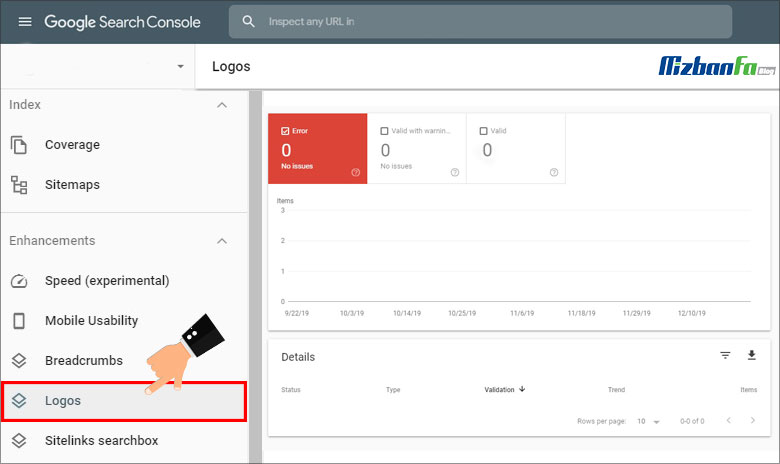Download the Details table data
Viewport: 780px width, 464px height.
[x=752, y=355]
